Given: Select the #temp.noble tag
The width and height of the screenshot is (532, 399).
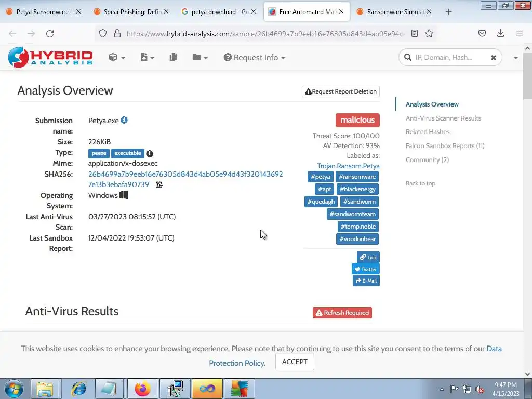Looking at the screenshot, I should [x=358, y=227].
